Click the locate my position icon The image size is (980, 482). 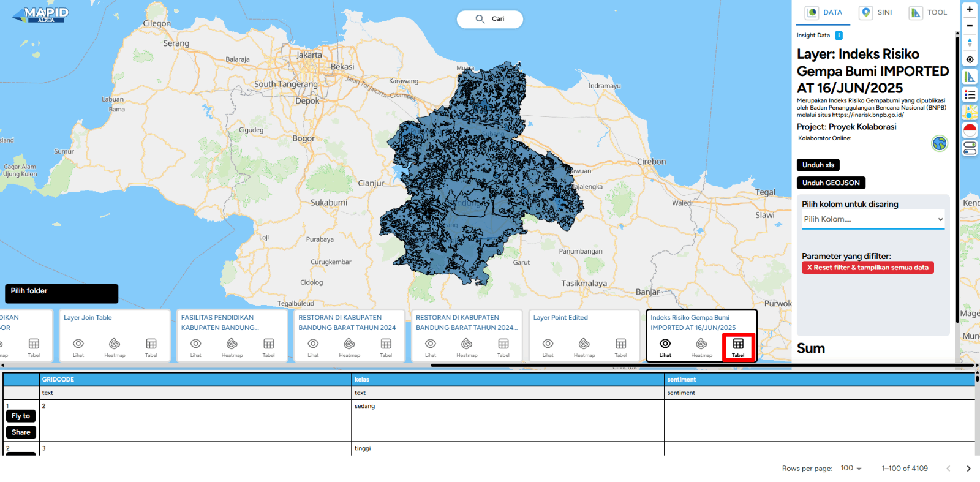(x=970, y=59)
